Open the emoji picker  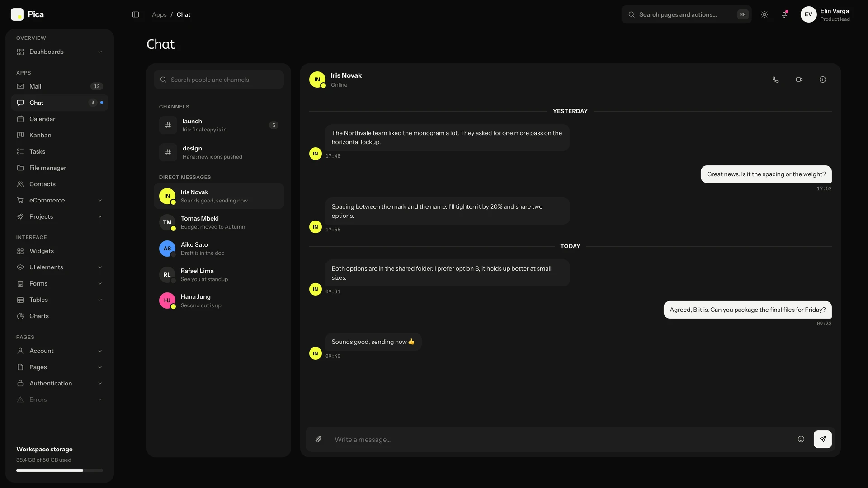[801, 439]
